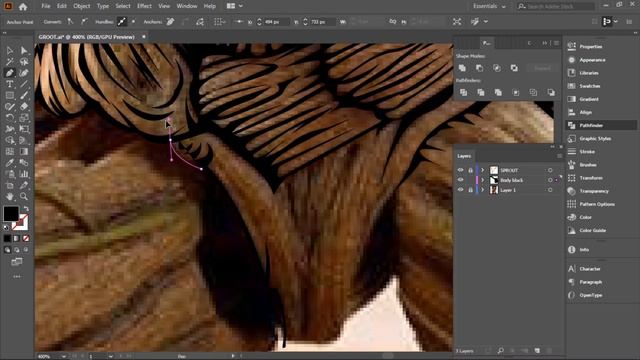Switch to the GROOT.ai document tab
The width and height of the screenshot is (640, 360).
[x=87, y=37]
